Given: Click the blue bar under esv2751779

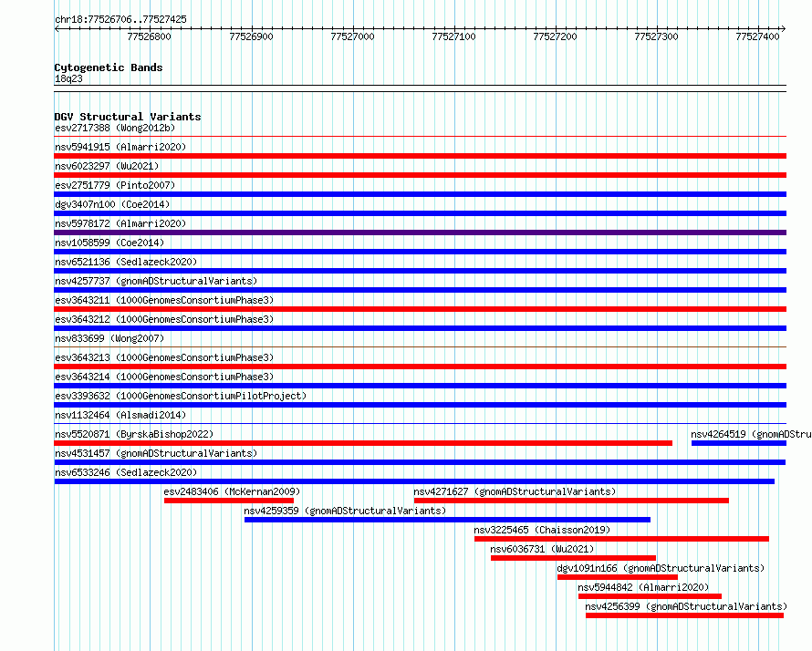Looking at the screenshot, I should pos(420,194).
